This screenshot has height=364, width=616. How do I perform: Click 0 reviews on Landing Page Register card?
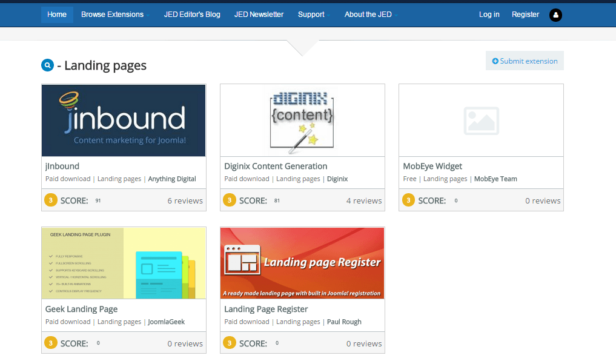(x=364, y=343)
